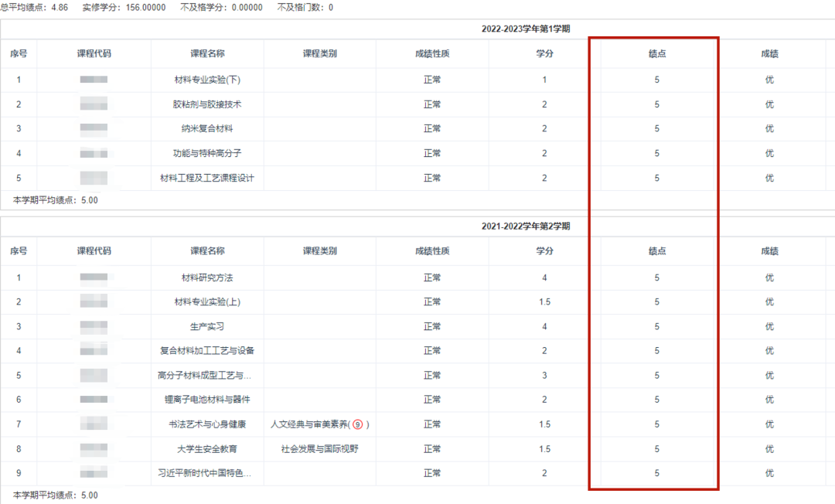Sort by the 成绩 column header

click(x=769, y=53)
